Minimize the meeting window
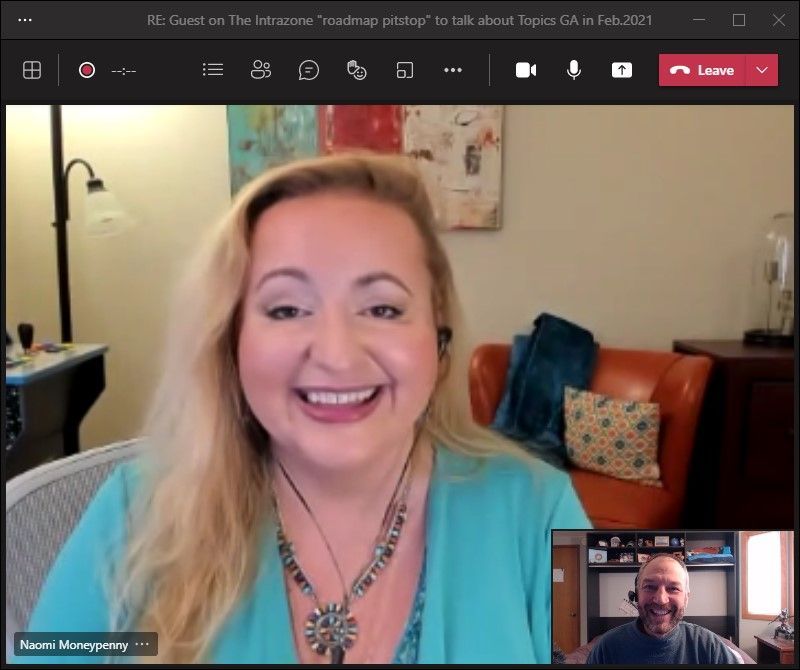 [699, 20]
